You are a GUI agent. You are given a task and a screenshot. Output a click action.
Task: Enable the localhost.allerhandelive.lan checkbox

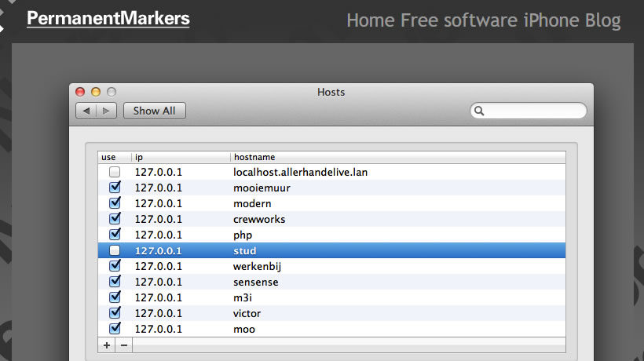point(115,172)
